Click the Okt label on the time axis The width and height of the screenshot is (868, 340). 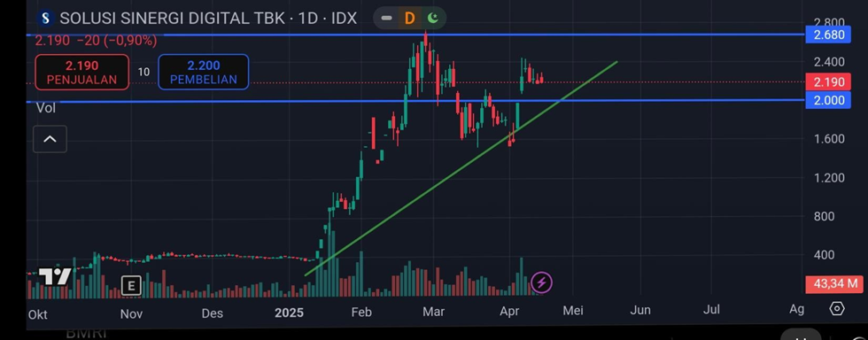37,314
